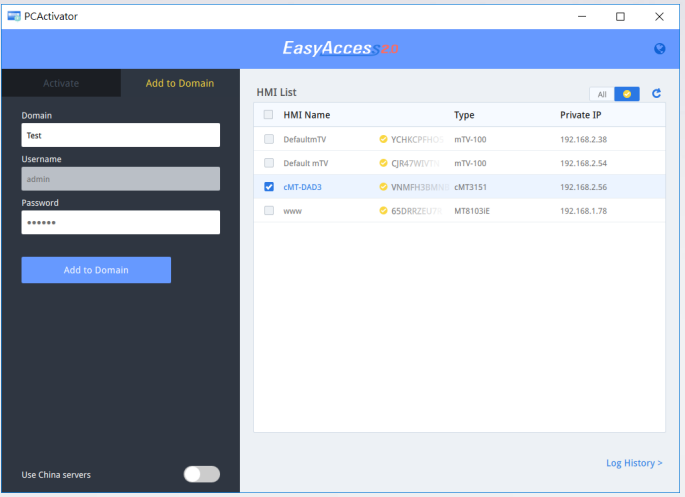Click the Type column header
Screen dimensions: 685x497
464,115
